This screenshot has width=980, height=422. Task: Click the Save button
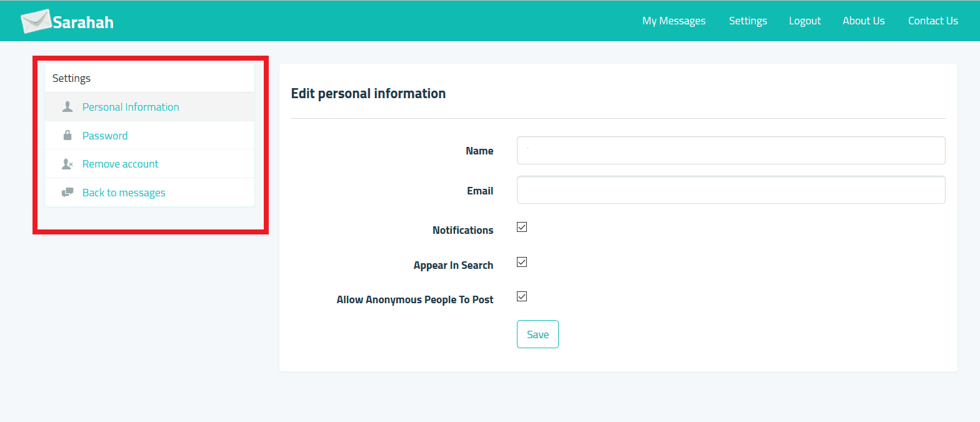[537, 334]
